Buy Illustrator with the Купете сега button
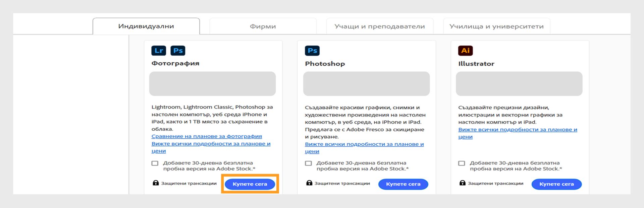 [556, 184]
